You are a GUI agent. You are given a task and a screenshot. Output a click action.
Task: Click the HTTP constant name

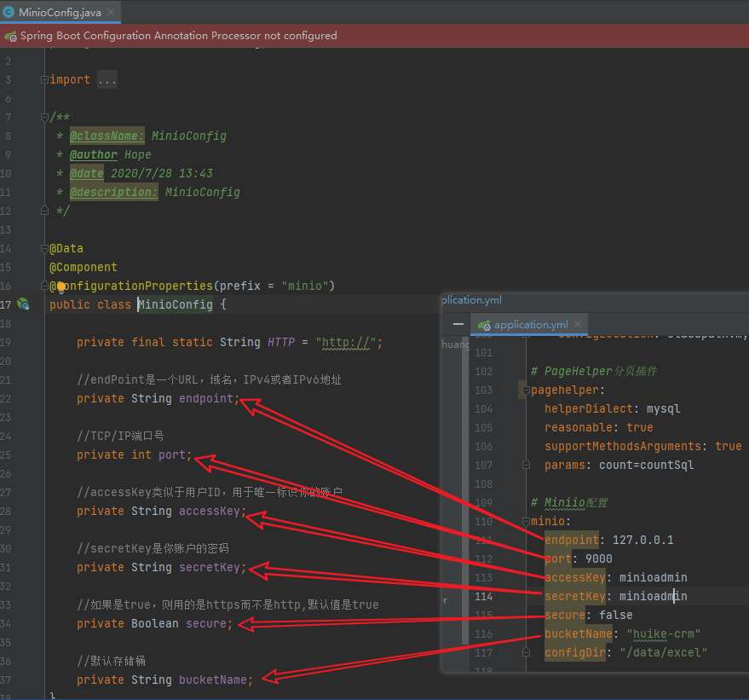click(x=281, y=342)
